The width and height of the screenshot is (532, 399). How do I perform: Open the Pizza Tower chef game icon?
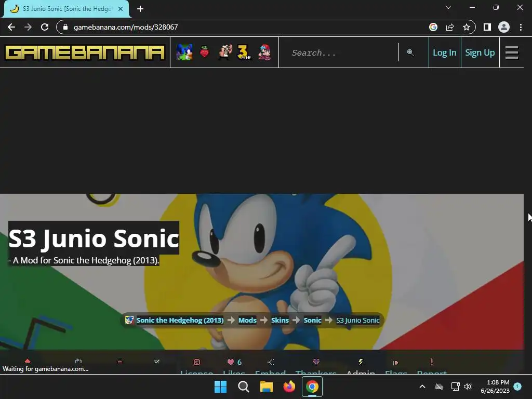point(224,52)
